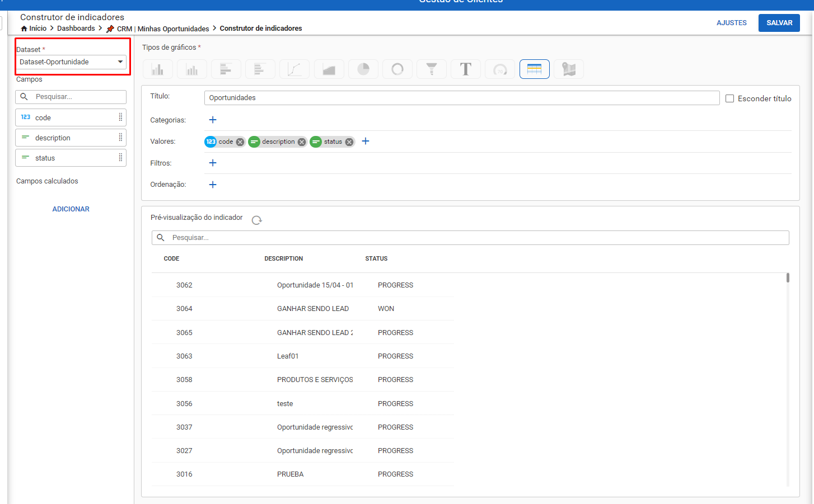Click ADICIONAR under Campos calculados
This screenshot has height=504, width=814.
click(x=71, y=209)
